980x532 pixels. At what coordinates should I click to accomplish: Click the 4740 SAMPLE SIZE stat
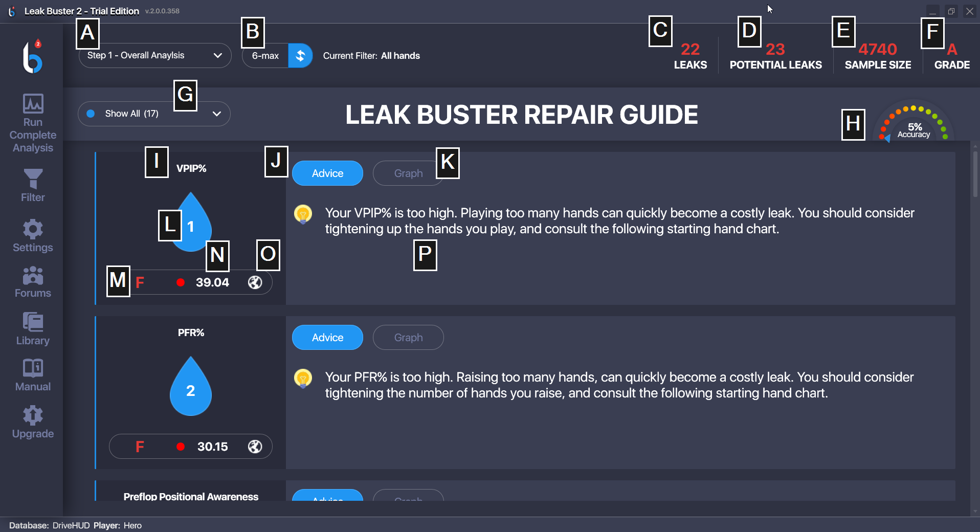pyautogui.click(x=878, y=56)
